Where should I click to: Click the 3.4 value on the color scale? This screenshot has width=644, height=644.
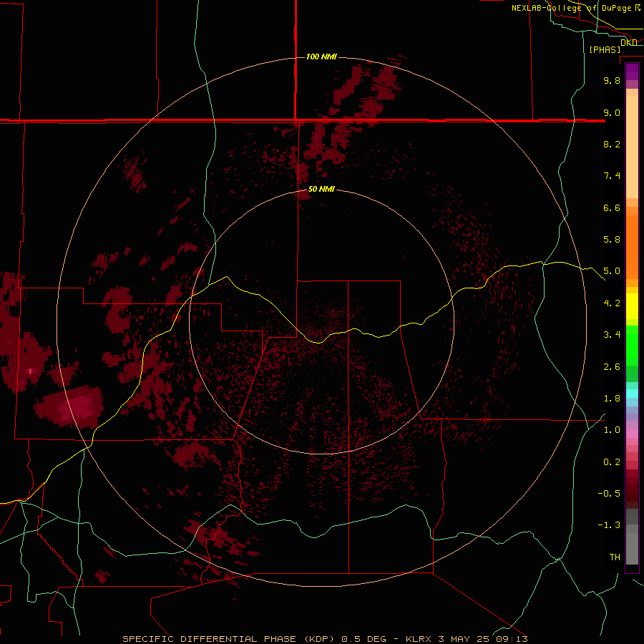(x=612, y=335)
